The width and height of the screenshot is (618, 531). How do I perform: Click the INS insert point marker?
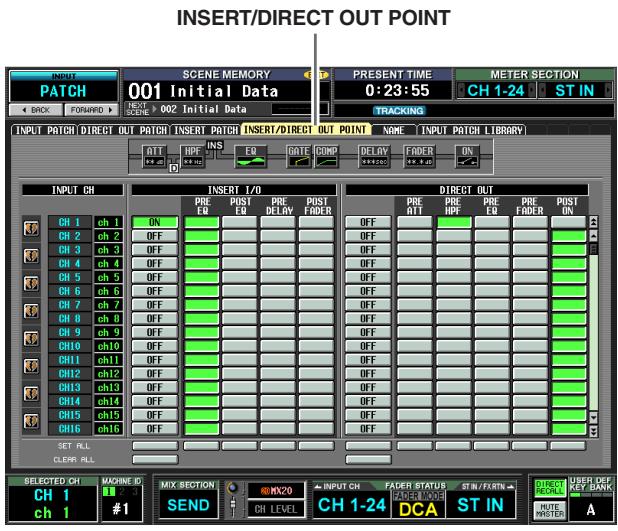point(215,145)
